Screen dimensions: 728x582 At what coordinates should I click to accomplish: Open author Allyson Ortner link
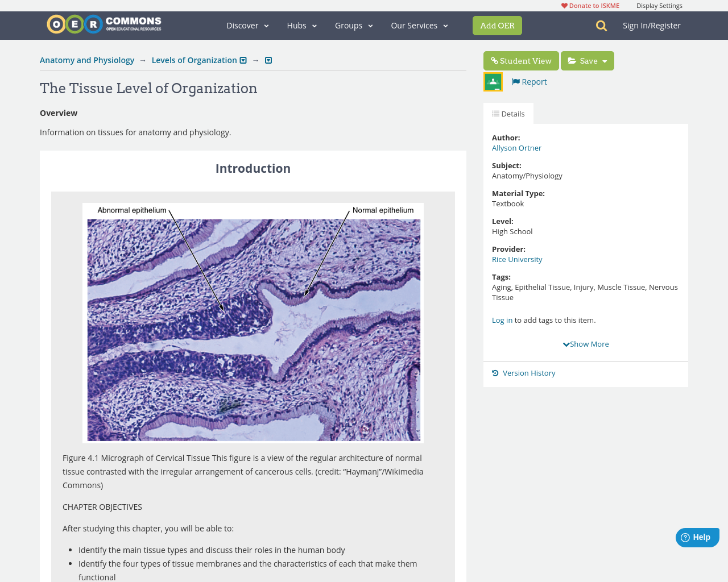pyautogui.click(x=516, y=148)
